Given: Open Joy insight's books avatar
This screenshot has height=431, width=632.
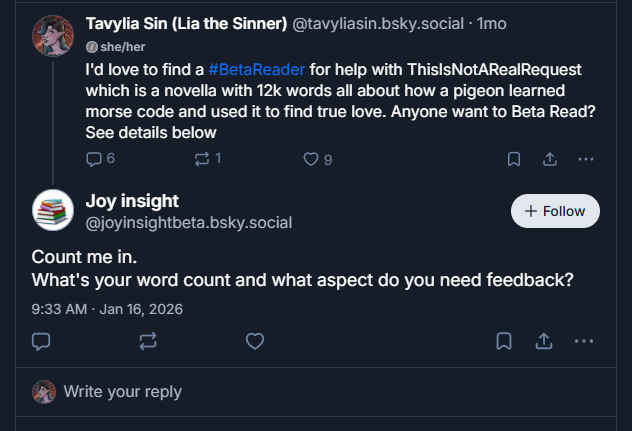Looking at the screenshot, I should pos(53,211).
